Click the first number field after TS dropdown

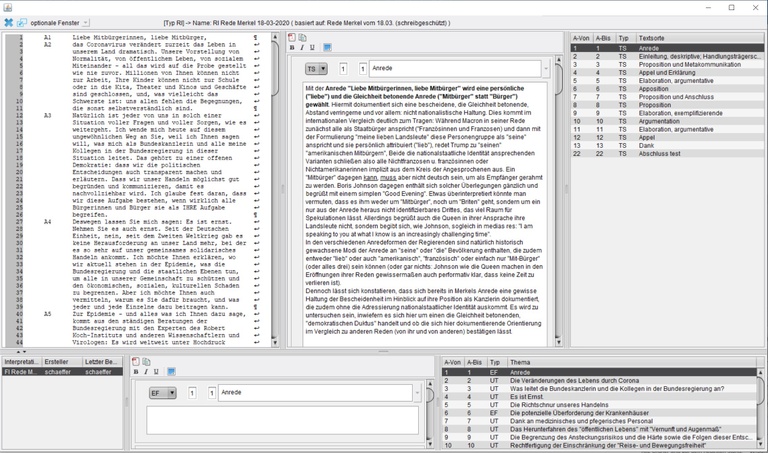pyautogui.click(x=343, y=69)
